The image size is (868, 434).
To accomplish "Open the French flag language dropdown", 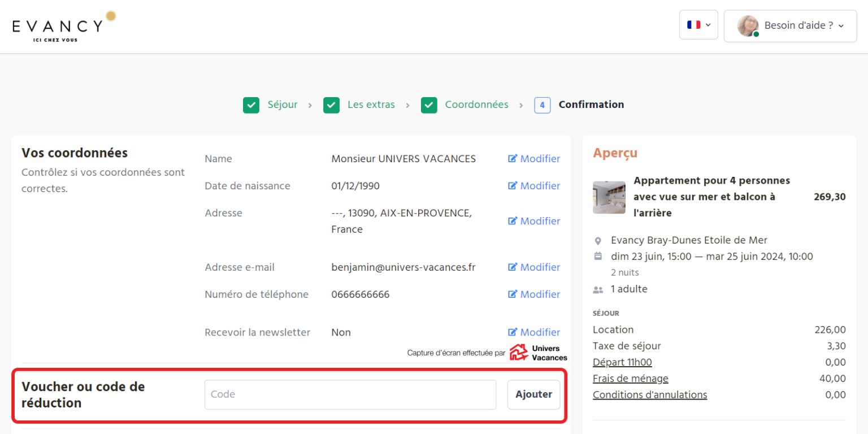I will click(698, 25).
